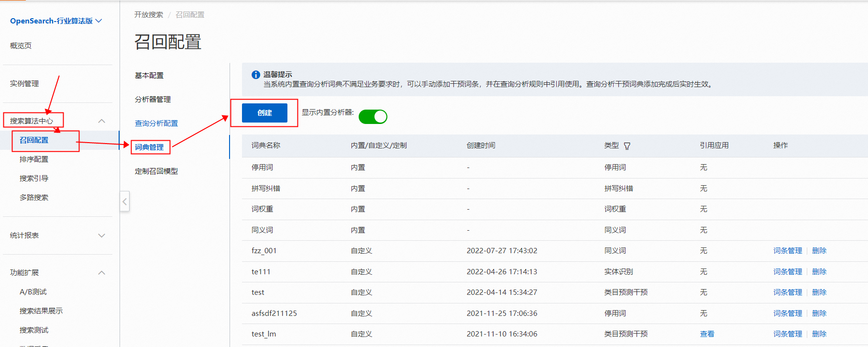Click the 词典名称 column header
868x347 pixels.
click(266, 146)
